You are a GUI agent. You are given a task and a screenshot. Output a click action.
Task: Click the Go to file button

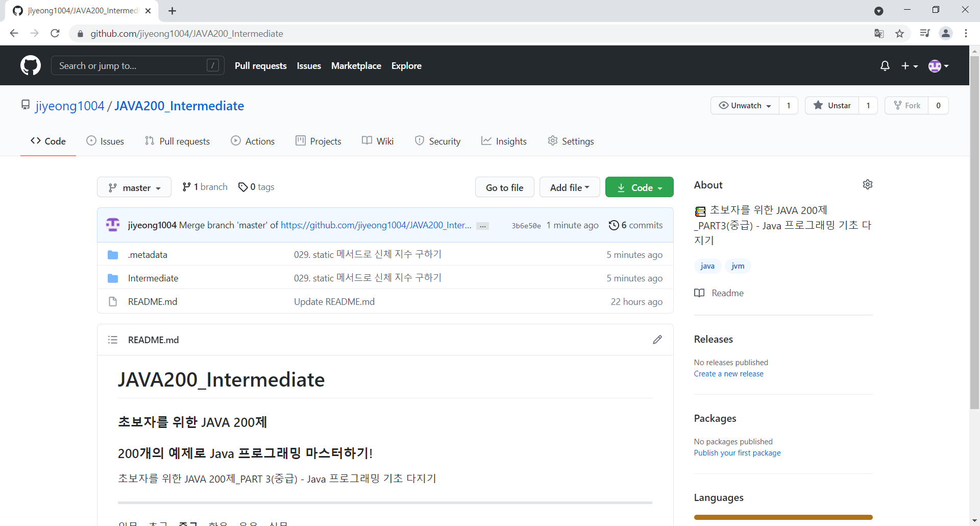coord(504,187)
